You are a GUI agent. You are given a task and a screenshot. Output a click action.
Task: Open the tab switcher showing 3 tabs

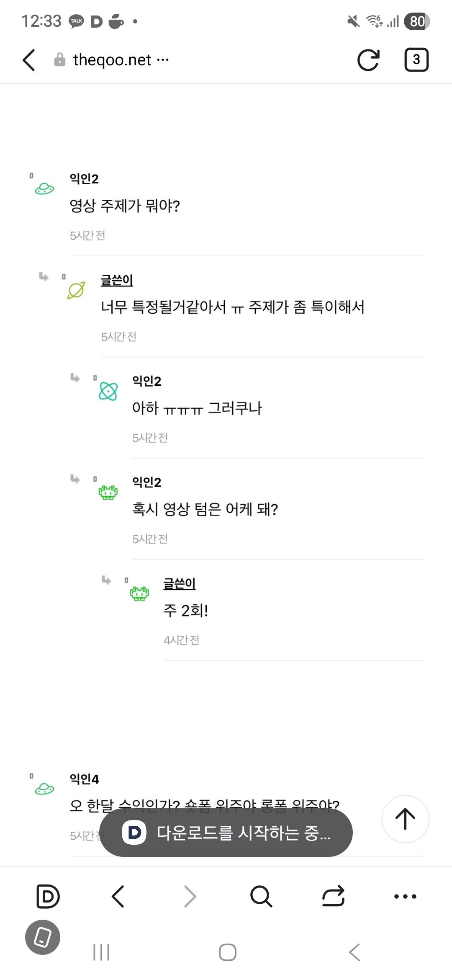point(416,60)
